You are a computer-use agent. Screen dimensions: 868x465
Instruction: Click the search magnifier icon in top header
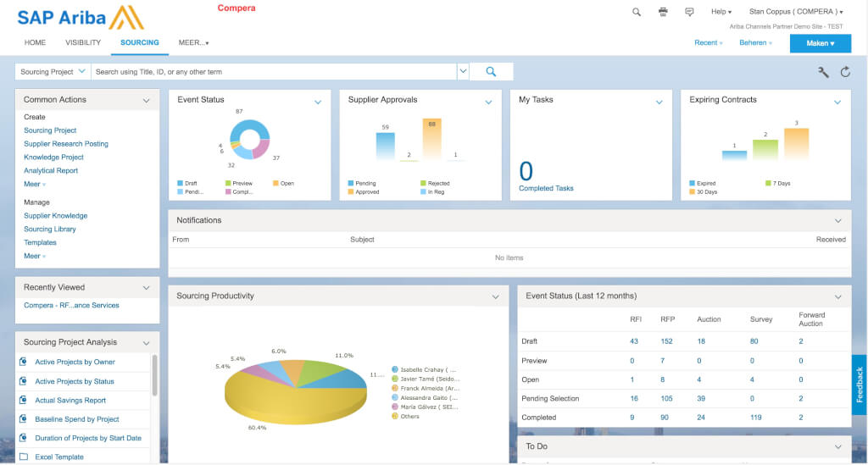pos(637,12)
